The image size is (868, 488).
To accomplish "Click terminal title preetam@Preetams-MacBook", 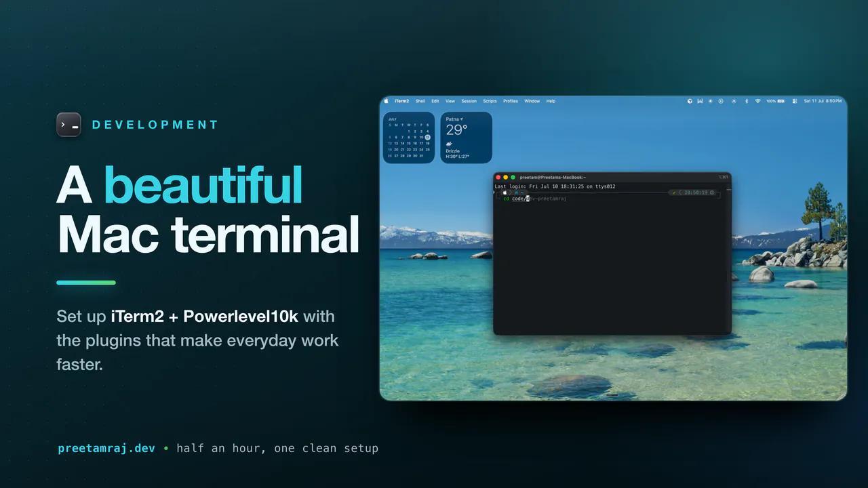I will click(553, 177).
